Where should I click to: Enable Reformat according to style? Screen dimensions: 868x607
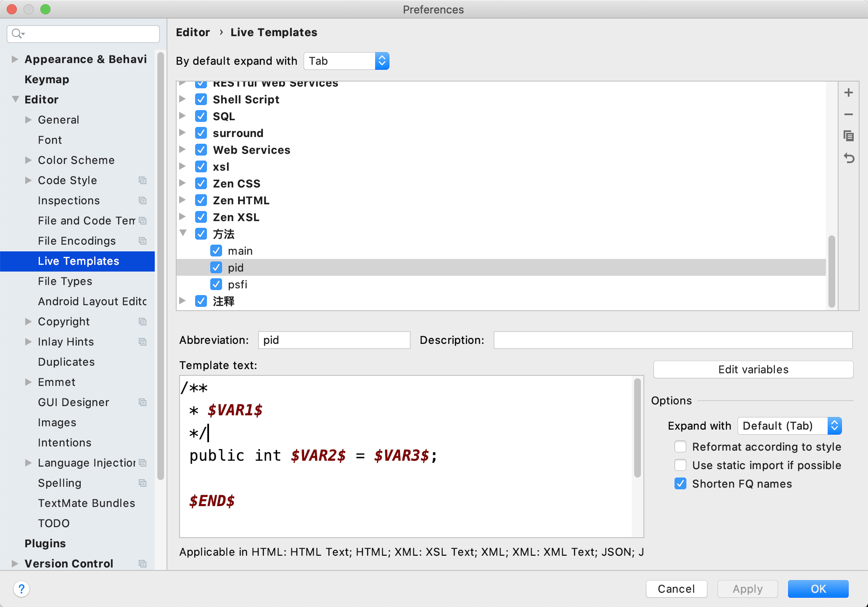click(x=680, y=446)
